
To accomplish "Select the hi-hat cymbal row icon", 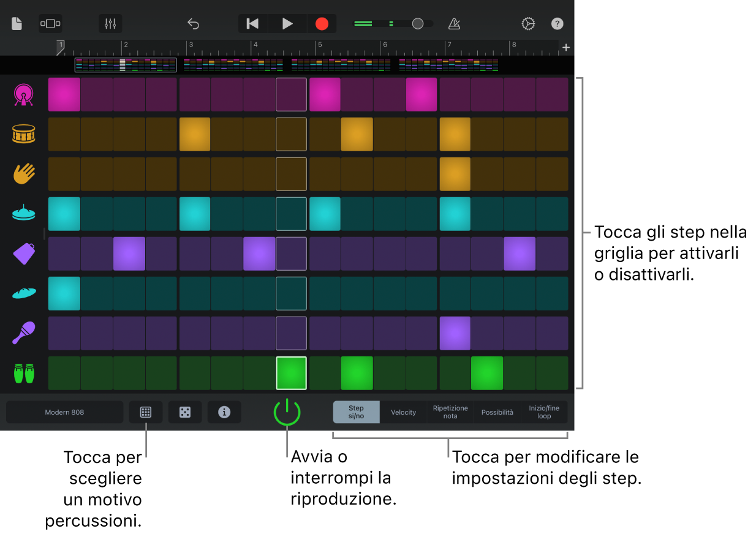I will [x=23, y=214].
